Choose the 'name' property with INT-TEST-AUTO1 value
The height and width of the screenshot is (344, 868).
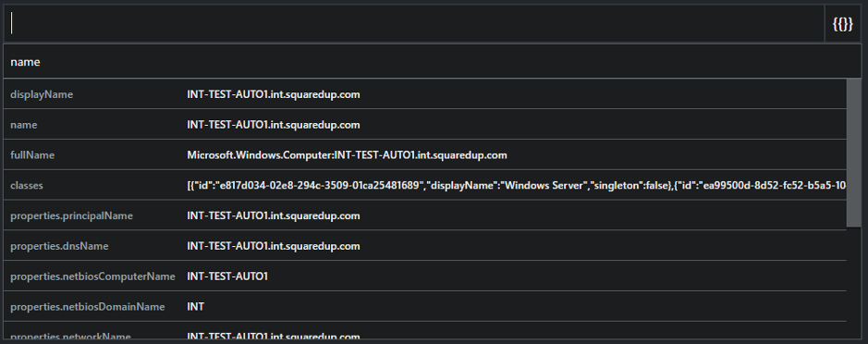coord(424,125)
